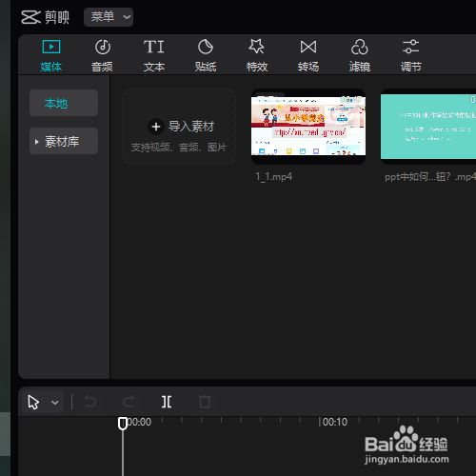Select the 1_1.mp4 video thumbnail
Image resolution: width=476 pixels, height=476 pixels.
coord(308,127)
